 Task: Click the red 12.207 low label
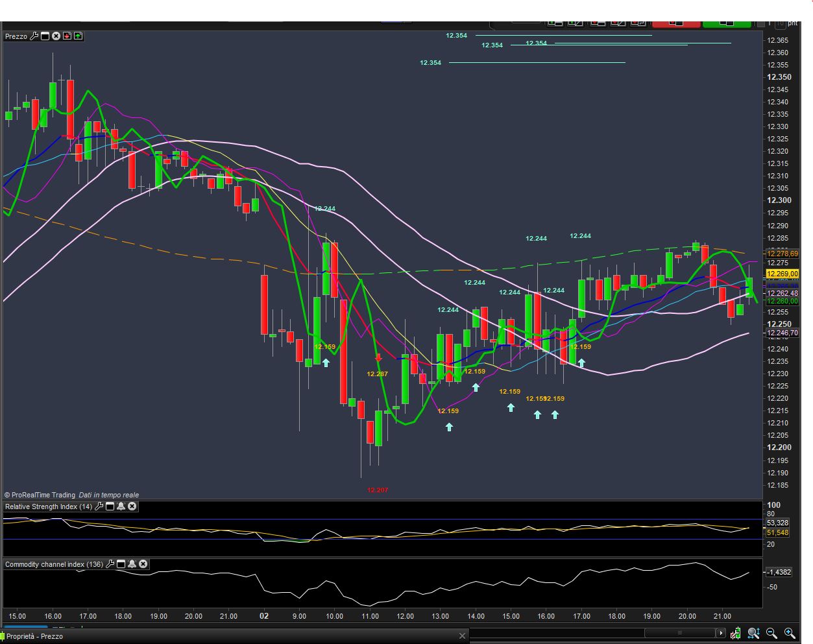[378, 490]
